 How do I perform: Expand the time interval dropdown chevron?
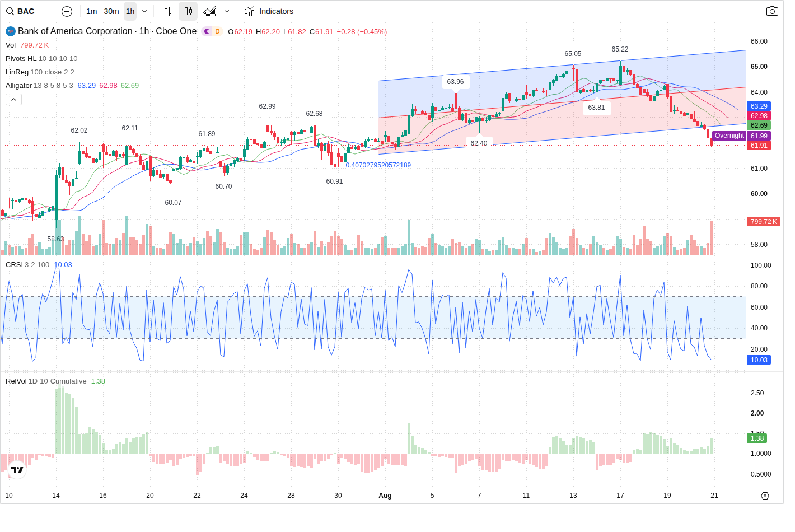coord(144,11)
